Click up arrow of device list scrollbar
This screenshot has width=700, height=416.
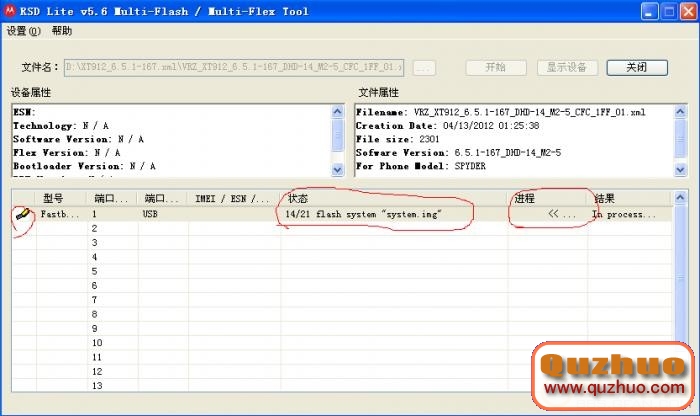click(x=680, y=197)
